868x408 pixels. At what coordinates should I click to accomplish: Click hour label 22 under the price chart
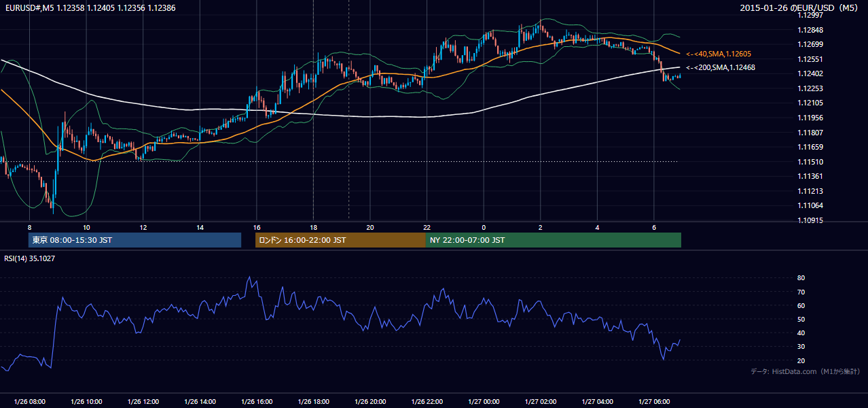click(427, 227)
